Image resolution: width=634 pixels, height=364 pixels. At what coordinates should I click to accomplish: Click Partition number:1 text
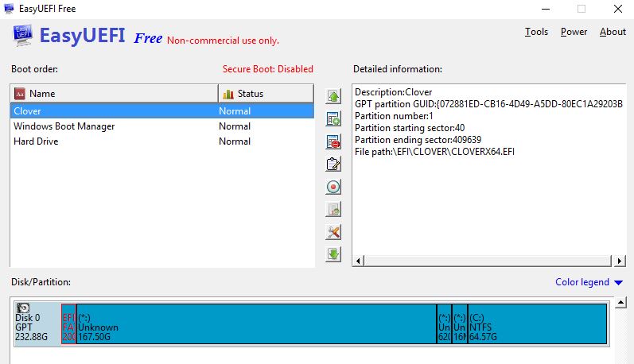(394, 116)
